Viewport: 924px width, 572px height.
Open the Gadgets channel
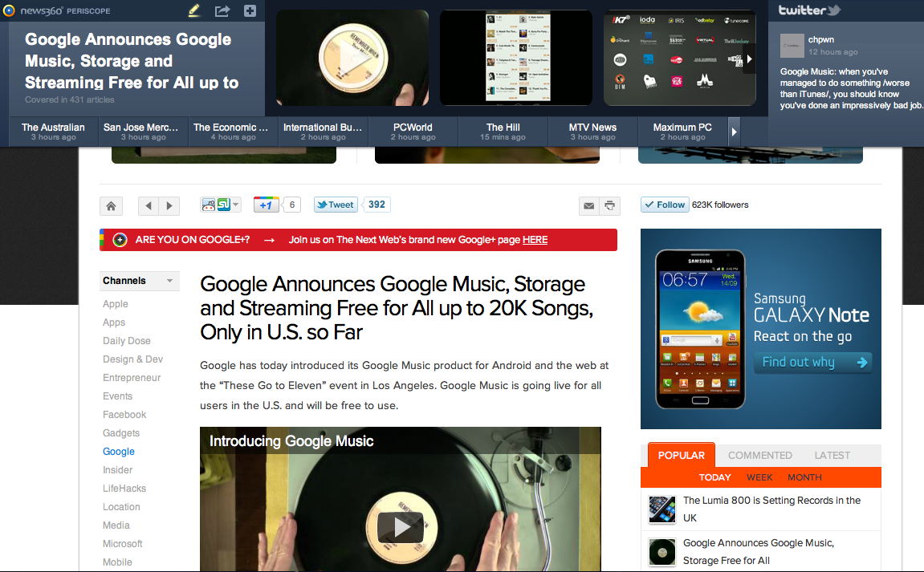(x=120, y=433)
